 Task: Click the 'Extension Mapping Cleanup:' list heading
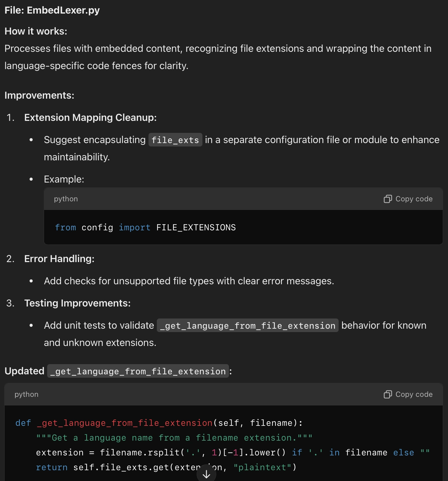click(x=90, y=117)
